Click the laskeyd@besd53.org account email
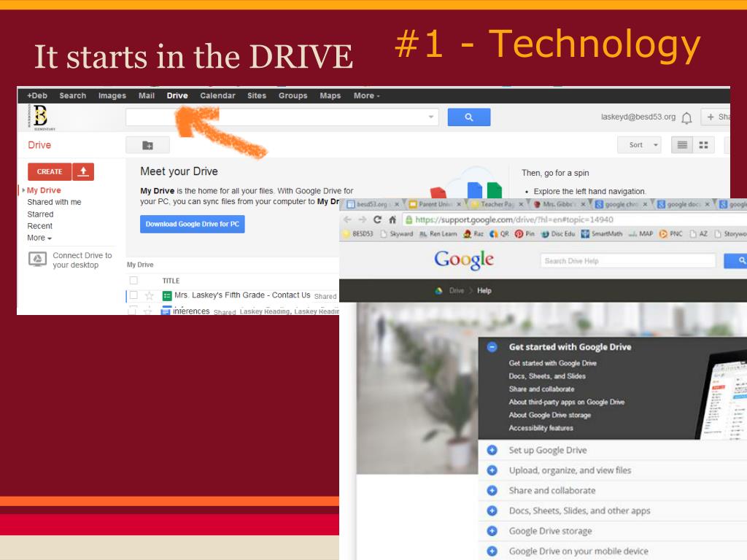The image size is (747, 560). tap(638, 117)
